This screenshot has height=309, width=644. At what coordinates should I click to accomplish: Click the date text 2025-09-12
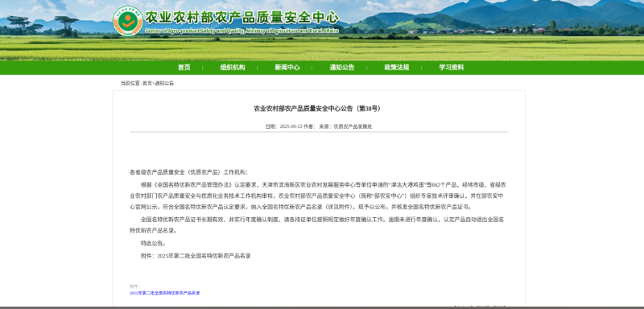point(291,127)
